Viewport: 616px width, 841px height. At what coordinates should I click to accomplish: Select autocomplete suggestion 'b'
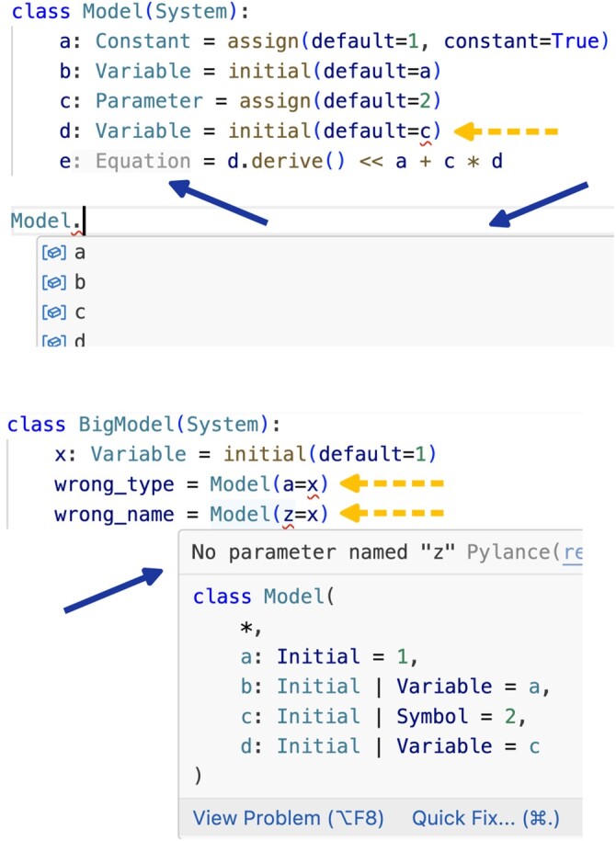click(325, 282)
